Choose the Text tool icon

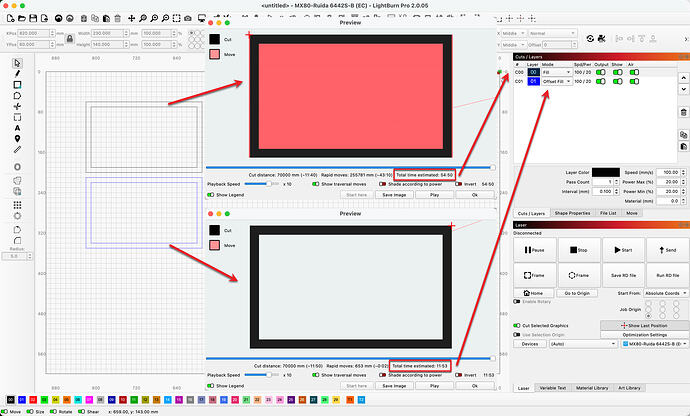(x=17, y=127)
